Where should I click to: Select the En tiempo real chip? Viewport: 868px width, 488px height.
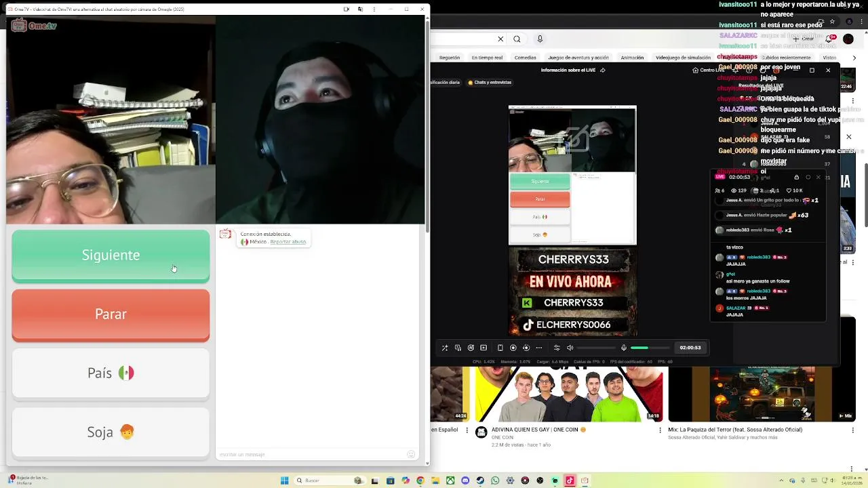point(487,58)
